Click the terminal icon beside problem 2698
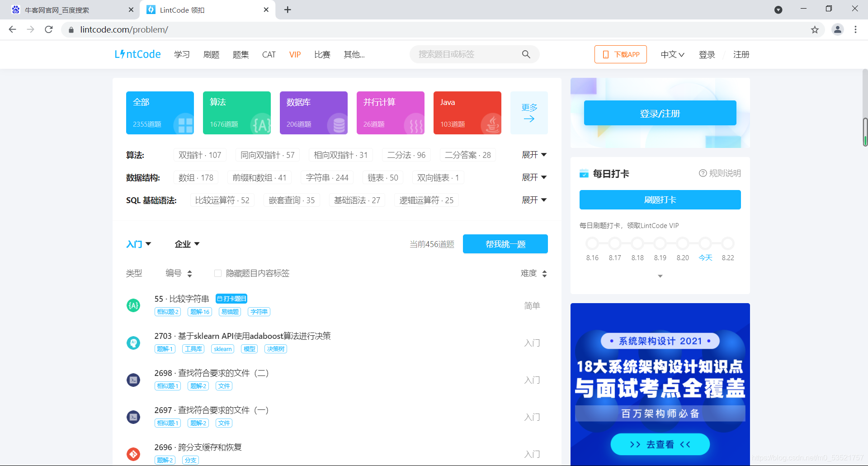The image size is (868, 466). click(x=133, y=380)
